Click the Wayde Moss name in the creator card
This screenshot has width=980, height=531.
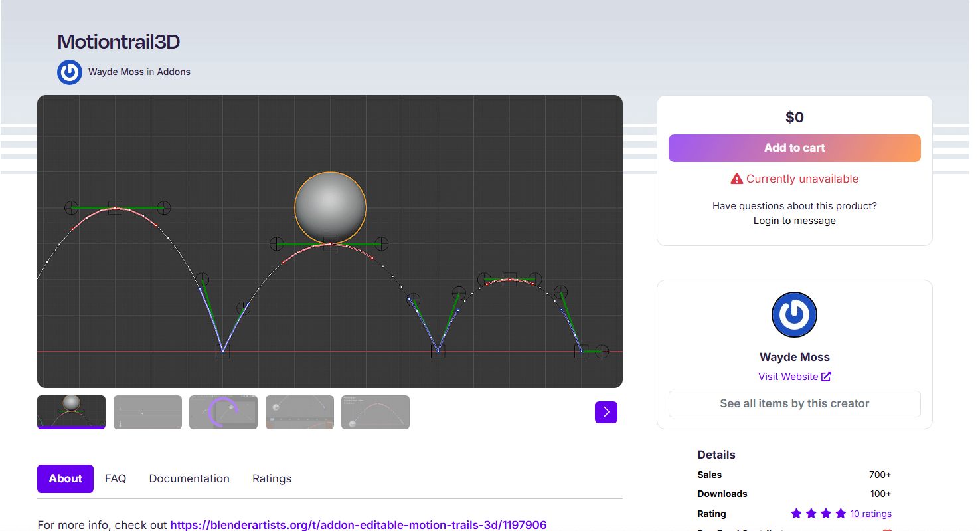pos(795,357)
